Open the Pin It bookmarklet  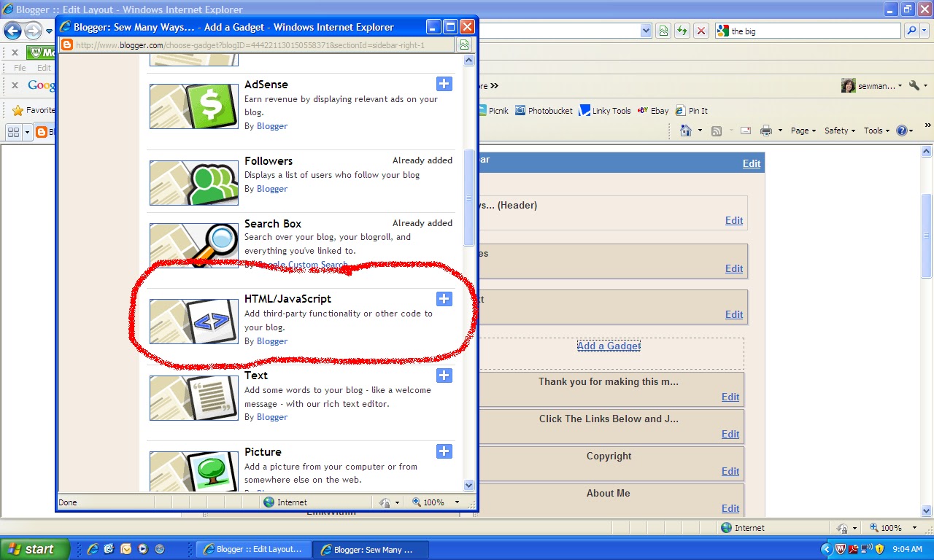click(x=691, y=111)
